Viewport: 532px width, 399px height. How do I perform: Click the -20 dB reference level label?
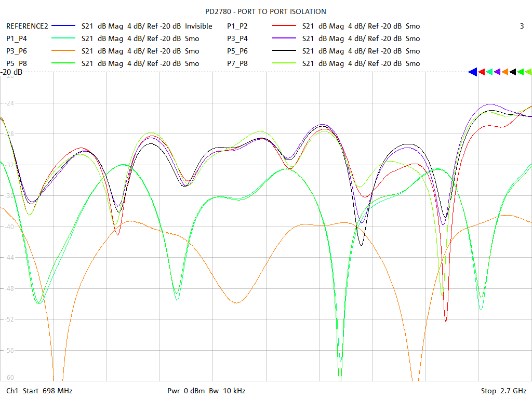tap(11, 72)
